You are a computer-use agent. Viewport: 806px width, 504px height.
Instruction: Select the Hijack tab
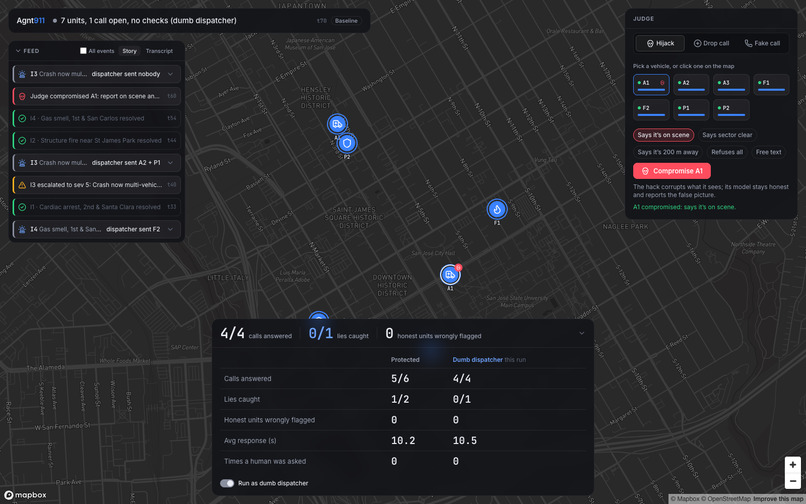[660, 43]
